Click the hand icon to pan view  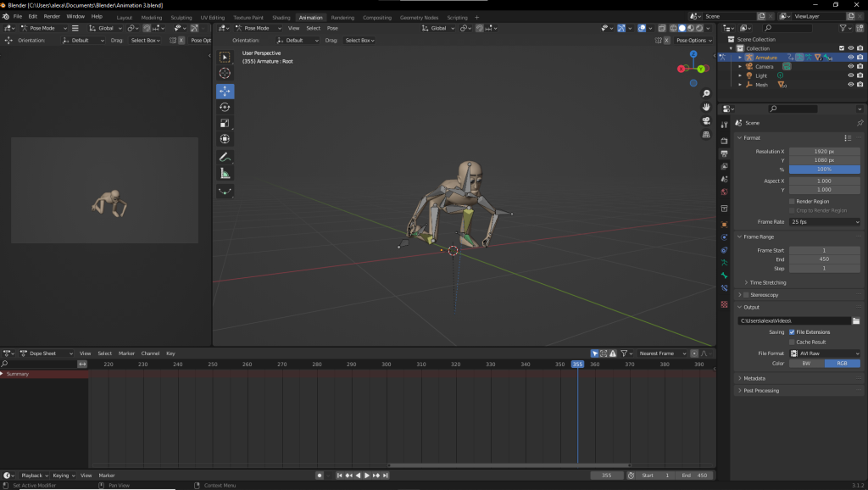tap(706, 107)
